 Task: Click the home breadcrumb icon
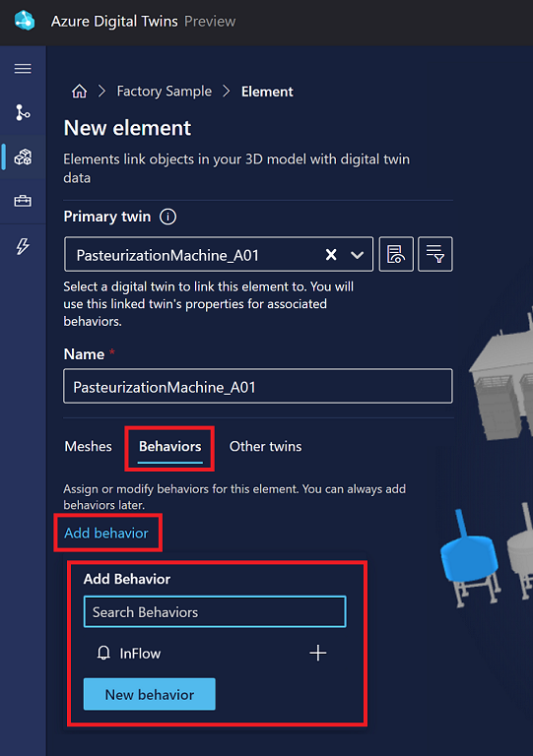click(80, 92)
